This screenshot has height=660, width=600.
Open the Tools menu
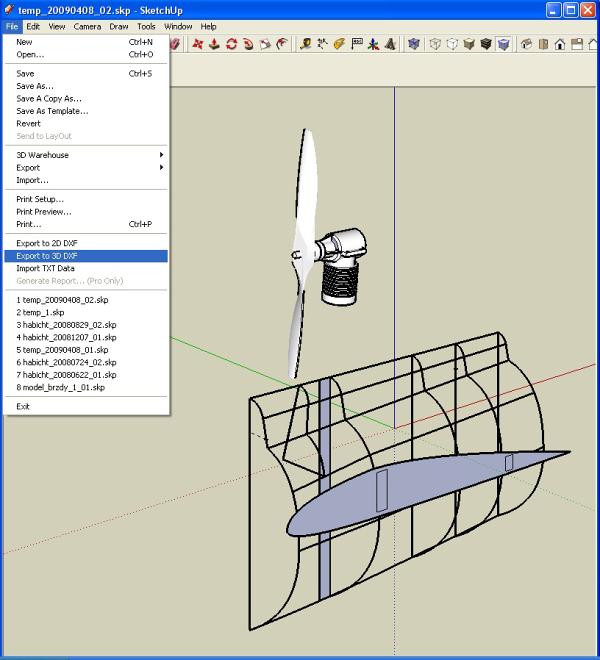[x=146, y=27]
